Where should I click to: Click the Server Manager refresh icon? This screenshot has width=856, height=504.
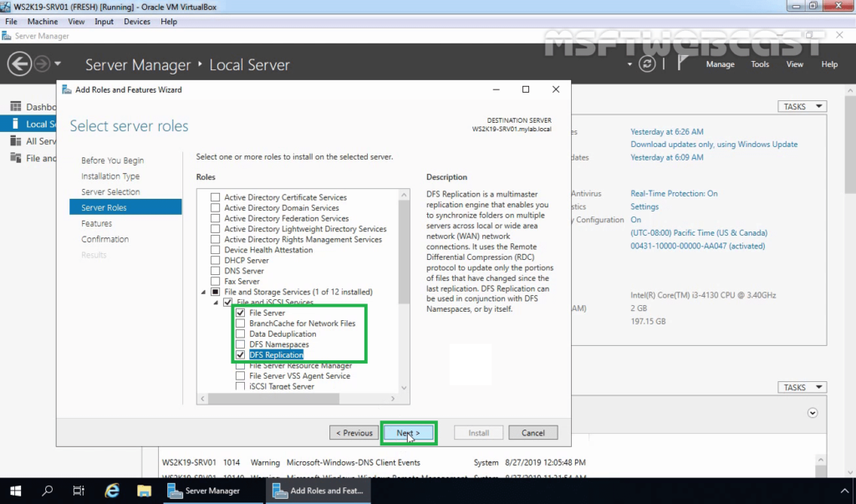pyautogui.click(x=647, y=64)
